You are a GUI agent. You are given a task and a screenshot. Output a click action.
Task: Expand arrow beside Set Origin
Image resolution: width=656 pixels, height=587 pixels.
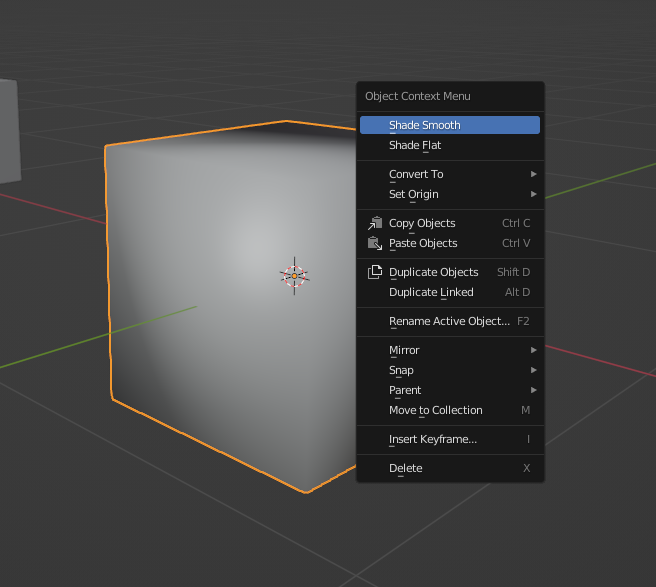pyautogui.click(x=533, y=194)
